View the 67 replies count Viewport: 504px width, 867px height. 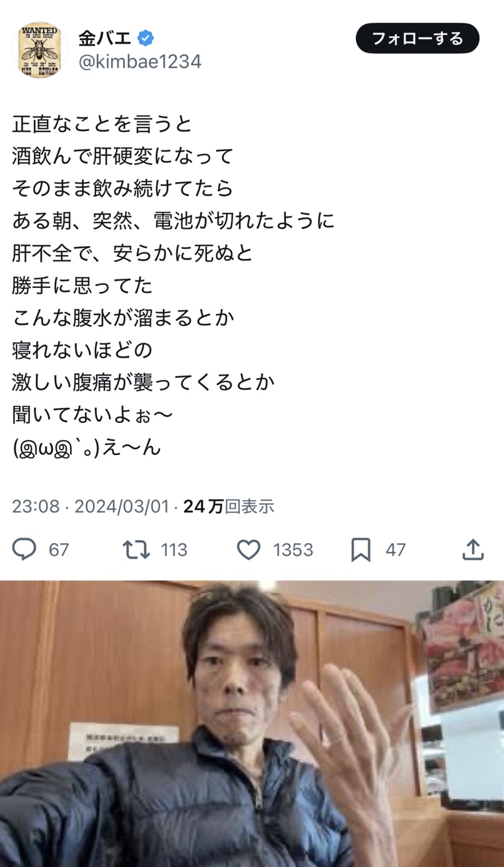[x=59, y=549]
